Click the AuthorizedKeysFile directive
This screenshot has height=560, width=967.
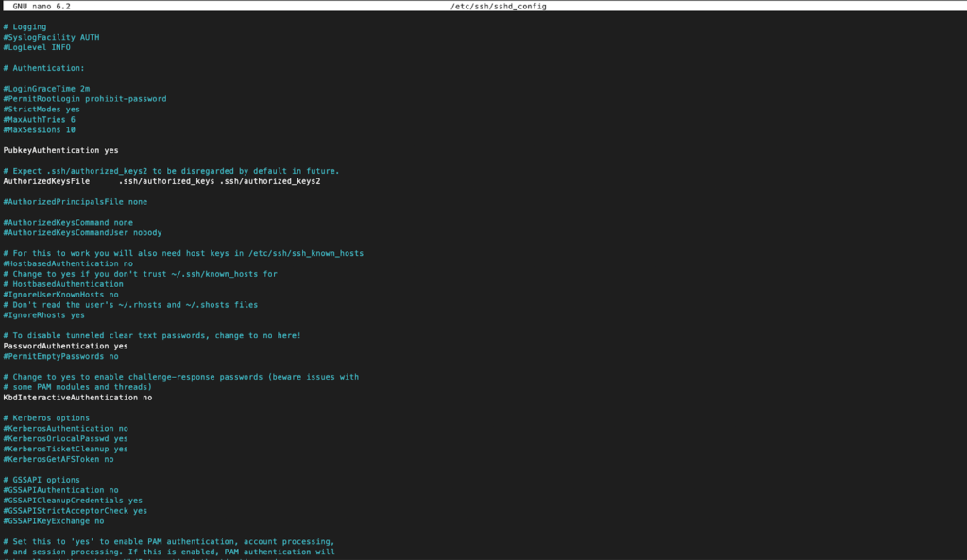pos(46,181)
